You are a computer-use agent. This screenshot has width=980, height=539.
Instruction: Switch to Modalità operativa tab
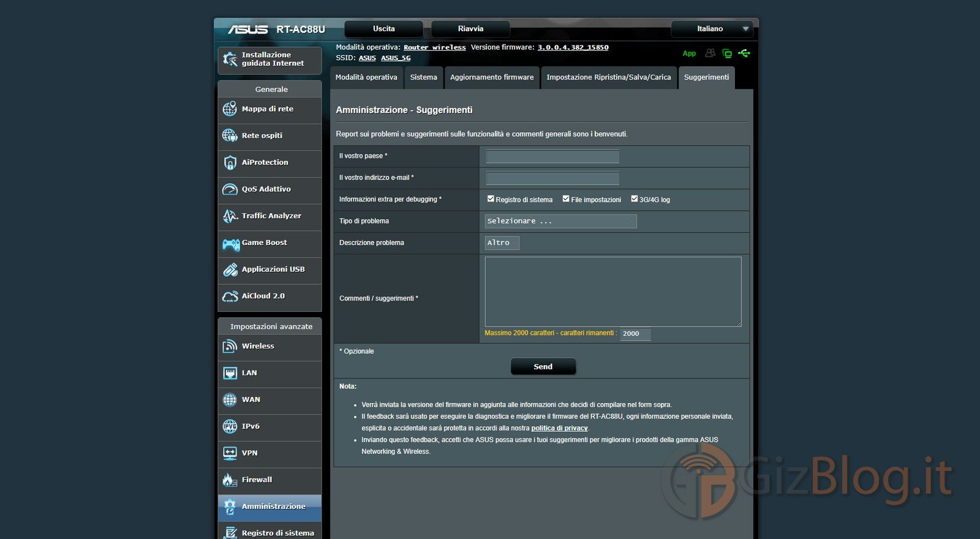pyautogui.click(x=366, y=78)
